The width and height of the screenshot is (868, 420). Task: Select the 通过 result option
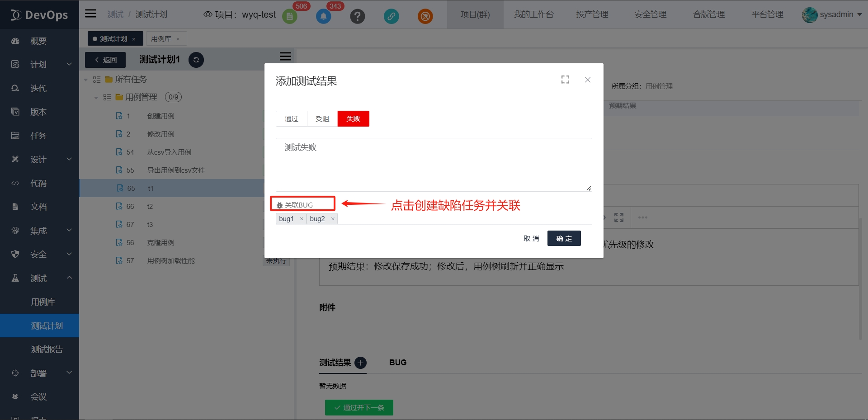[291, 118]
